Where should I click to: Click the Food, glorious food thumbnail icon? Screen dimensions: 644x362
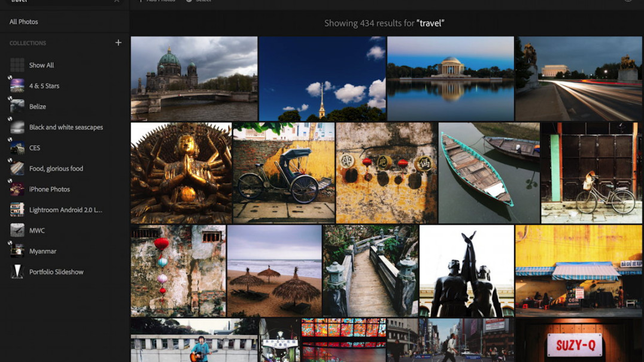point(17,168)
